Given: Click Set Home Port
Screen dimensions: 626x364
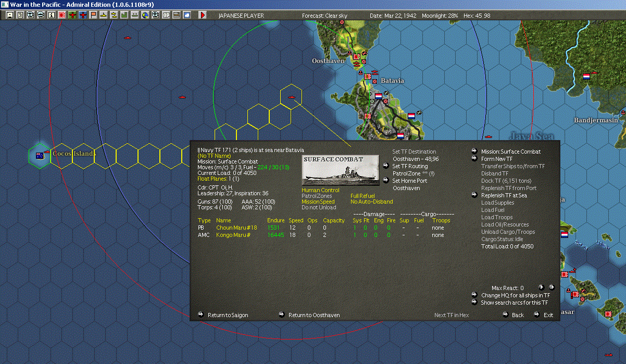Looking at the screenshot, I should 409,181.
